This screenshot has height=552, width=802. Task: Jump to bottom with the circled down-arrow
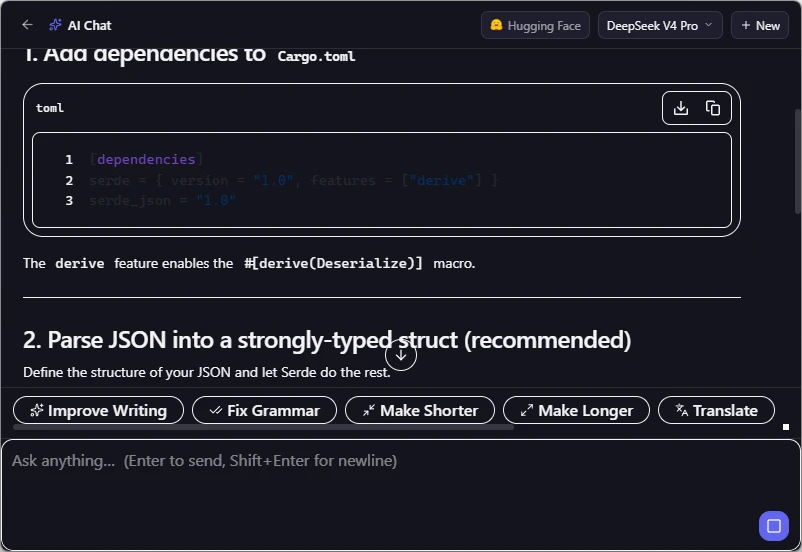[401, 355]
